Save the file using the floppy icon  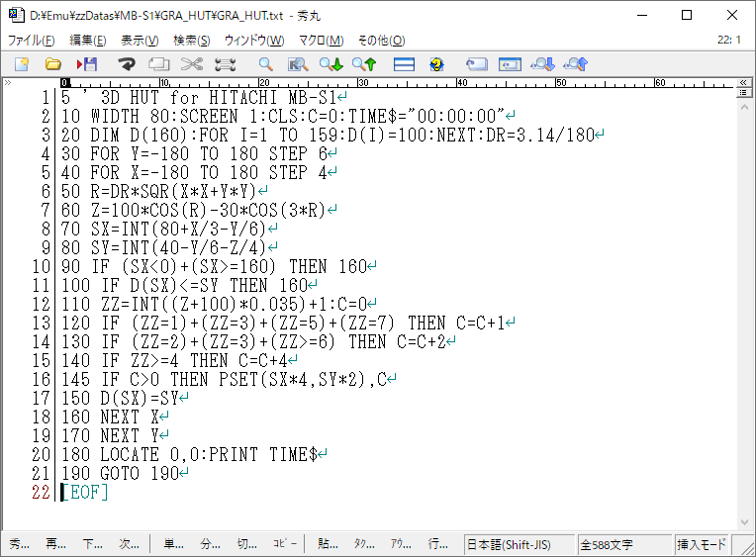tap(87, 64)
